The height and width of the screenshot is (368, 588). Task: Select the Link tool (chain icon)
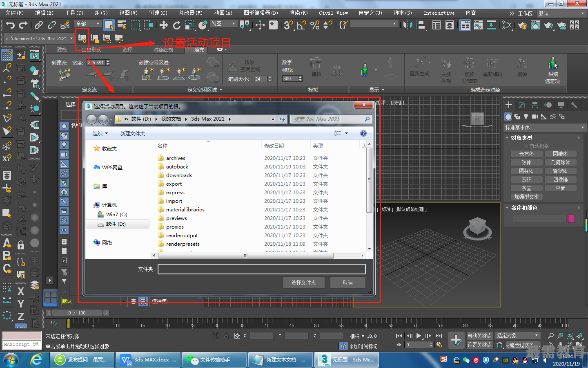(x=39, y=25)
